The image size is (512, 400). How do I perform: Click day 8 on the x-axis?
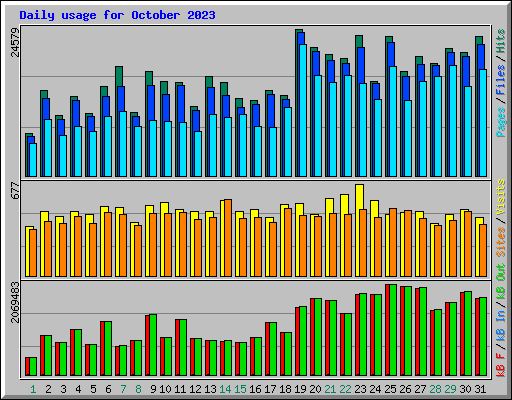tap(138, 389)
